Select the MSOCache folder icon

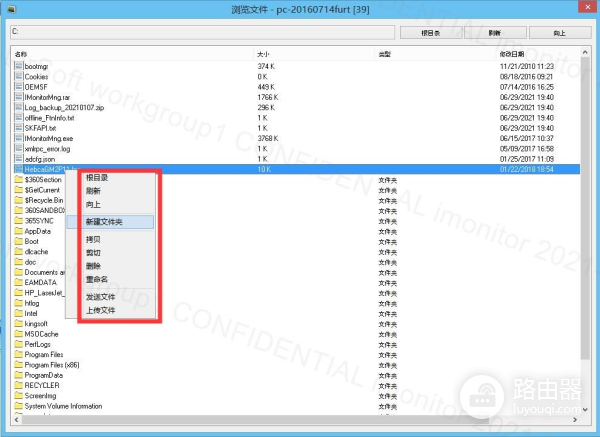coord(18,334)
